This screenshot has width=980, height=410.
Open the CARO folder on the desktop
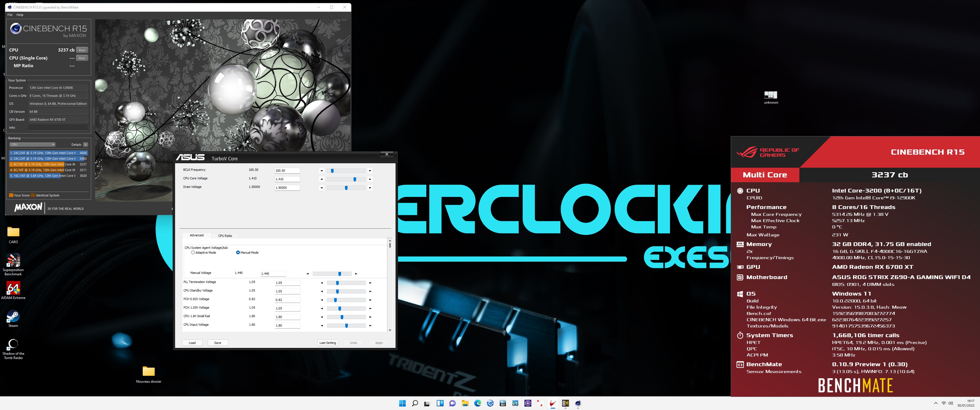coord(13,235)
